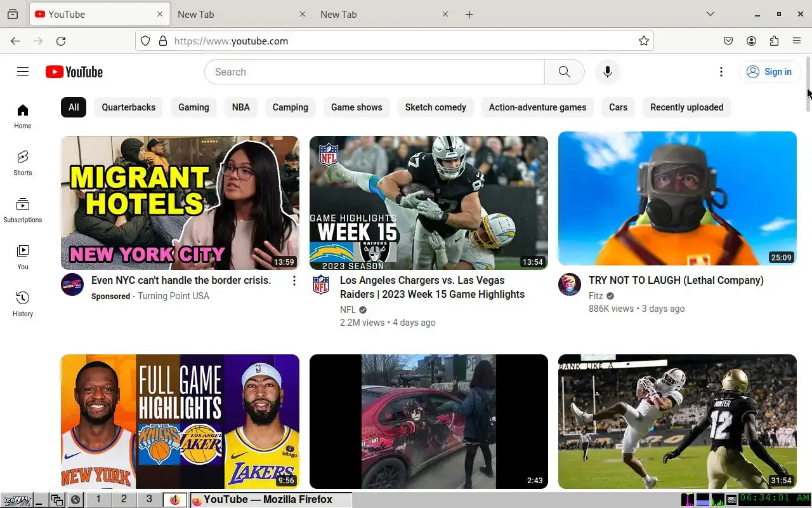The image size is (812, 508).
Task: Play the Migrant Hotels thumbnail video
Action: tap(180, 203)
